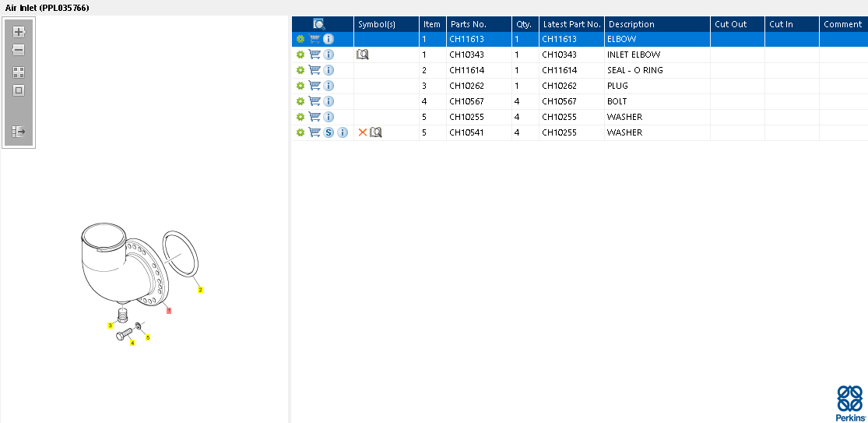868x423 pixels.
Task: Click the single-square fit view icon
Action: tap(19, 90)
